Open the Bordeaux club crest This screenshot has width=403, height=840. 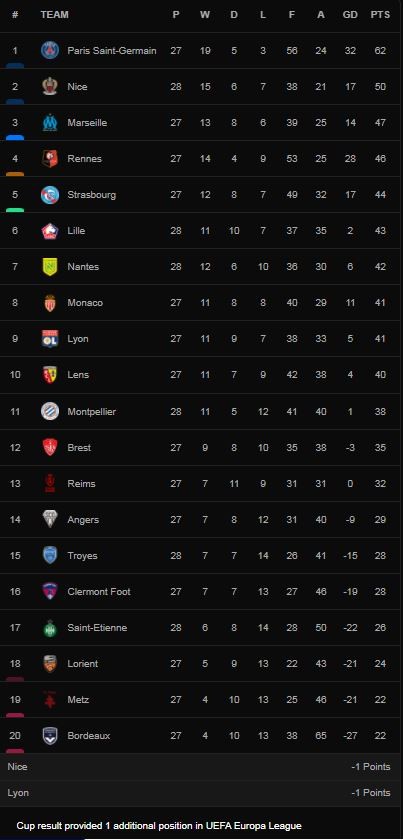[50, 736]
